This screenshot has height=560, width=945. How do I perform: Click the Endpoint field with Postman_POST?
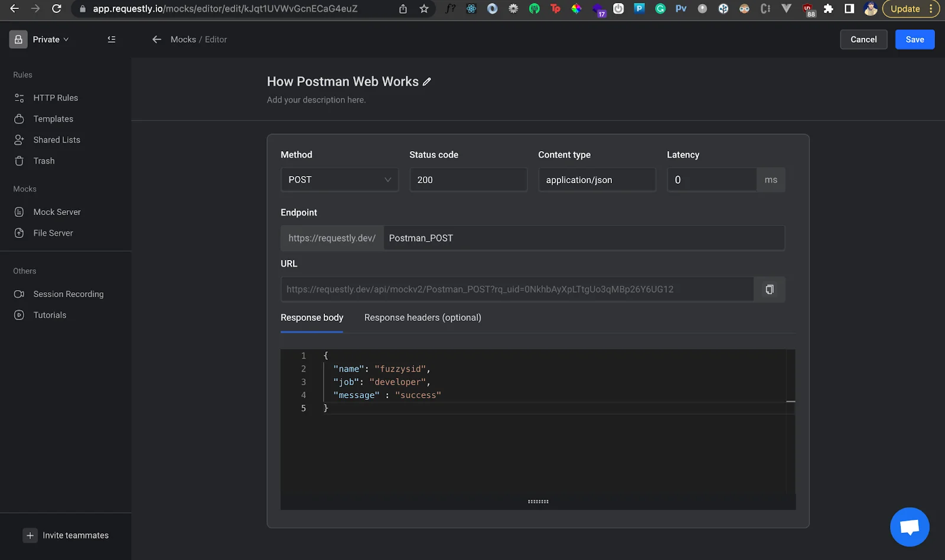pyautogui.click(x=584, y=238)
